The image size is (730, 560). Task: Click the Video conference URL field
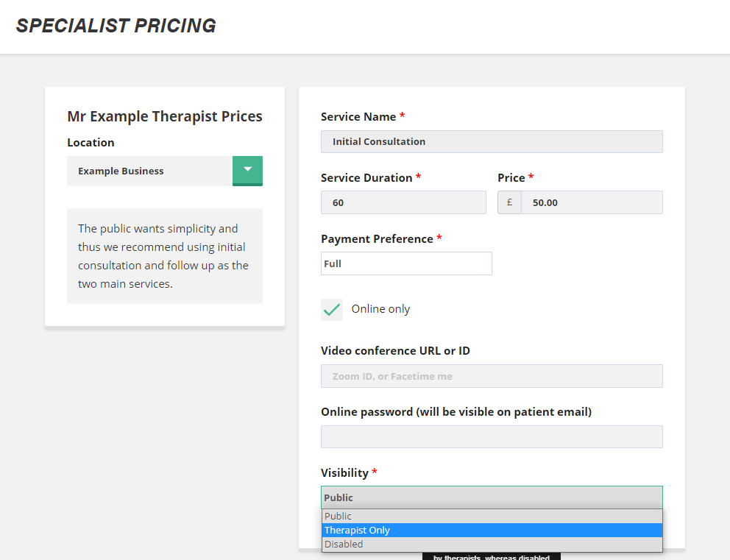tap(492, 376)
